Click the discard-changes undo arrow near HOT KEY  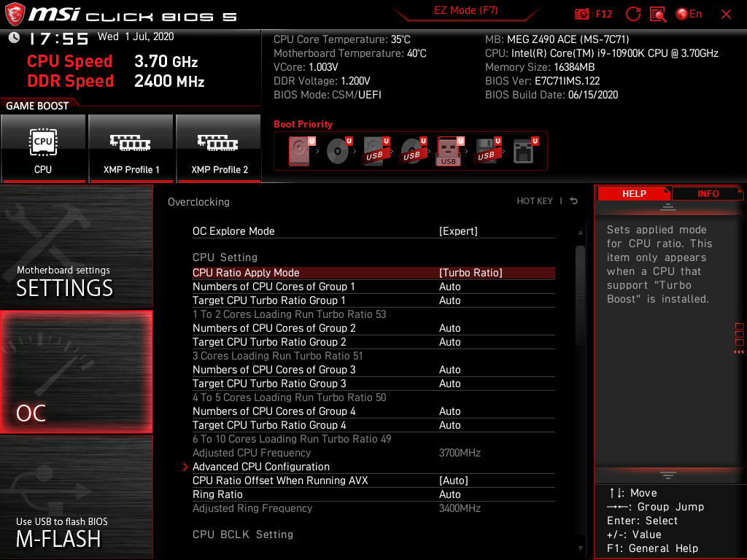coord(573,201)
